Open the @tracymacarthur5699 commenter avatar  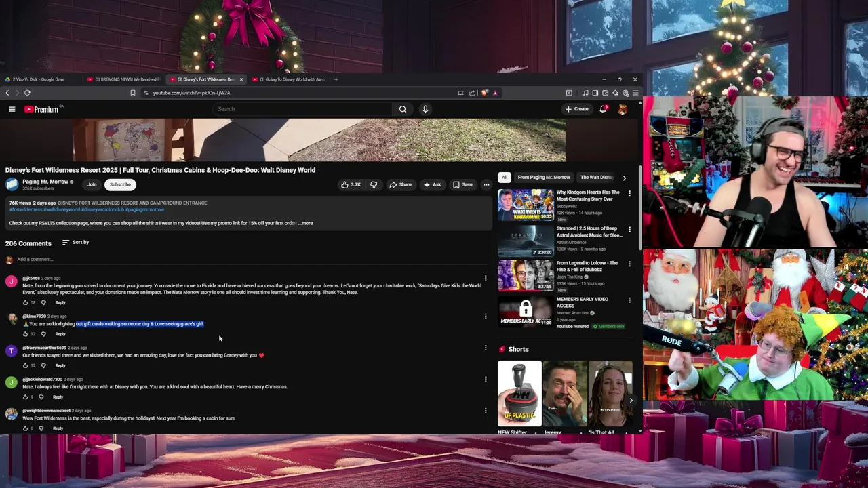pos(11,350)
